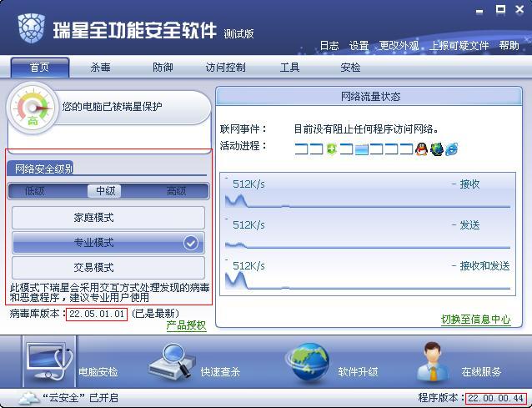Click the 测试版 label in the title
Screen dimensions: 532x408
coord(238,34)
